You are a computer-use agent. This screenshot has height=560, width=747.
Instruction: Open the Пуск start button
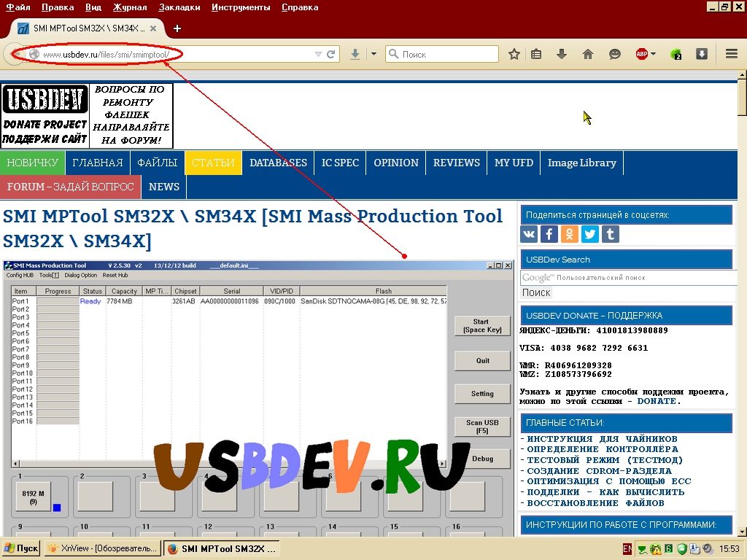click(21, 548)
